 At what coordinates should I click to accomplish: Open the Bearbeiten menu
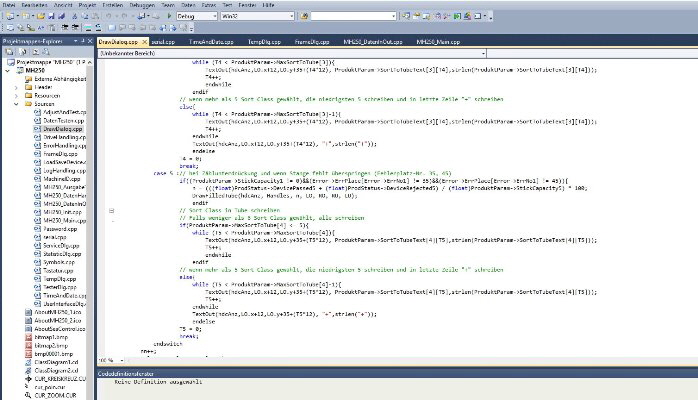pos(34,5)
